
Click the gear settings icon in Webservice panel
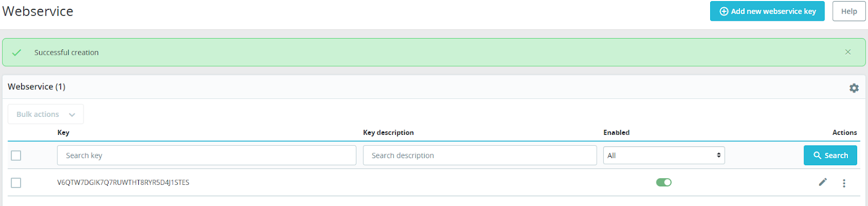(854, 88)
